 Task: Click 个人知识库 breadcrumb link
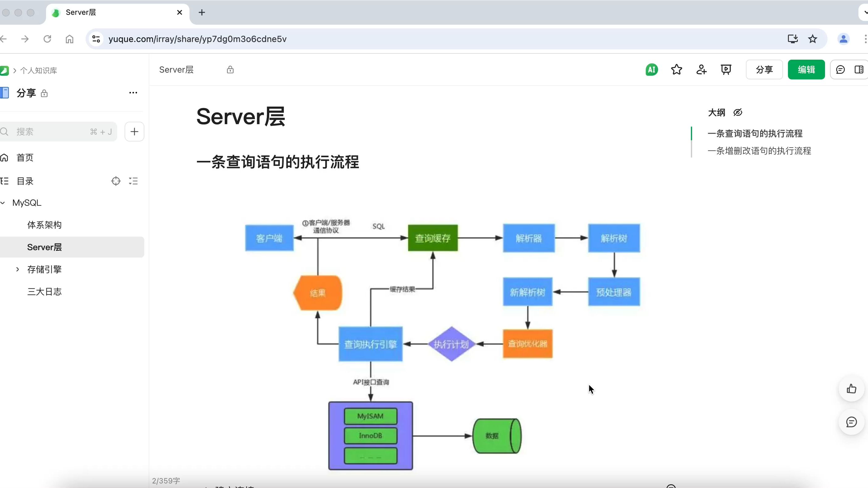38,70
